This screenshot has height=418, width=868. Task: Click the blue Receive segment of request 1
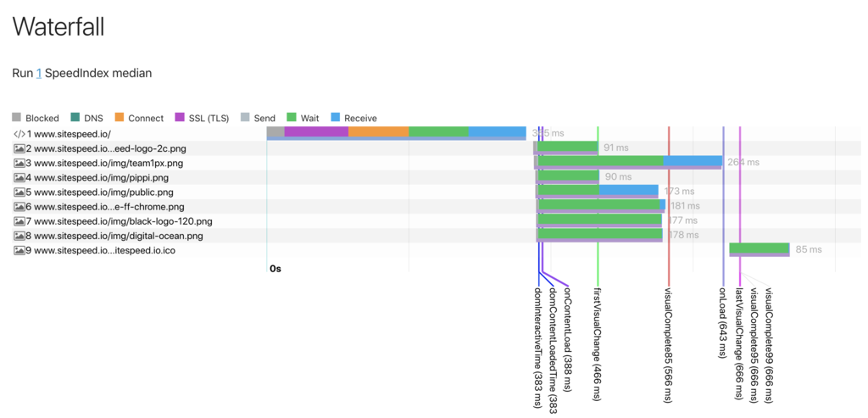(498, 131)
